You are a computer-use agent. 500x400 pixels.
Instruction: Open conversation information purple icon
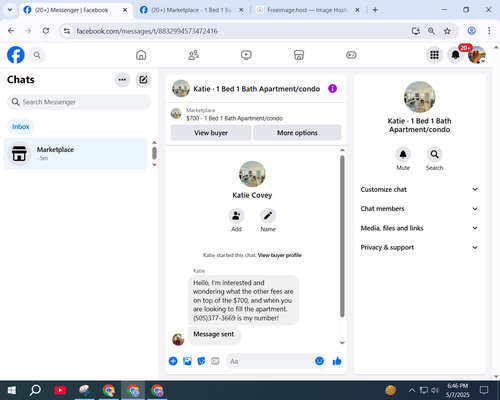click(x=332, y=89)
